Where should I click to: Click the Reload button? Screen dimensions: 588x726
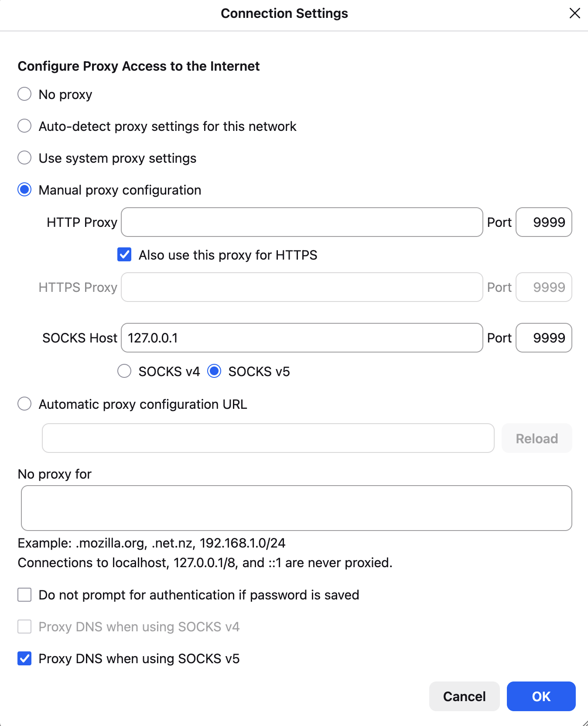point(537,438)
